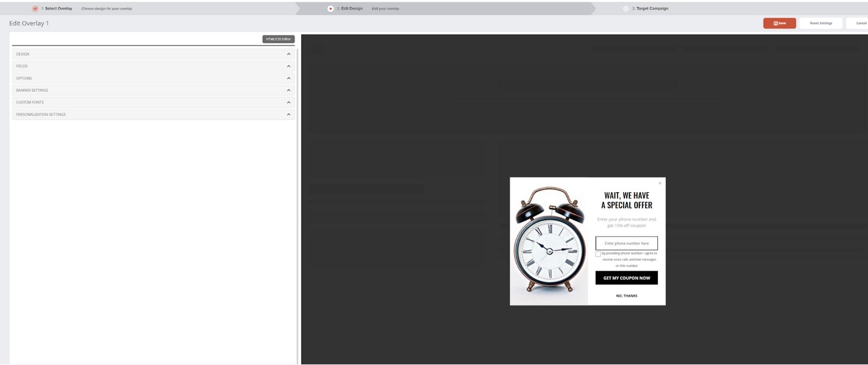Go to Select Overlay step
Screen dimensions: 868x365
click(56, 9)
